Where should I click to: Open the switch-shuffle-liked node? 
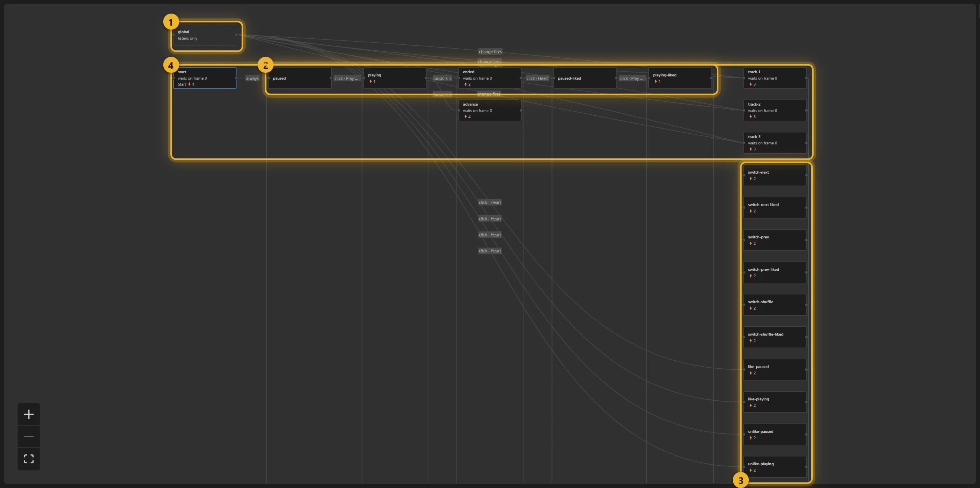point(775,337)
